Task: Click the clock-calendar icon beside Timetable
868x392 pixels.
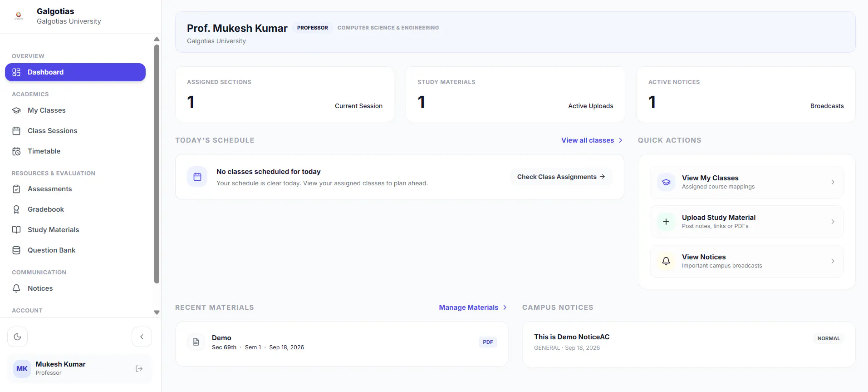Action: [x=16, y=151]
